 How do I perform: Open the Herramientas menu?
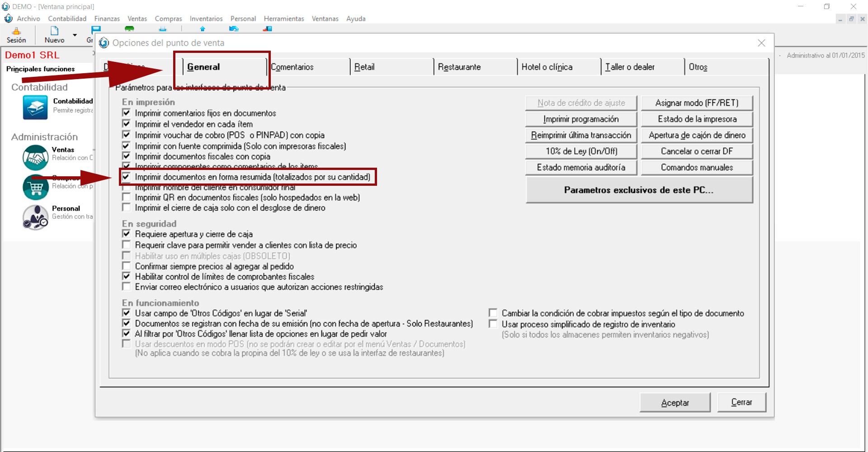(x=283, y=19)
